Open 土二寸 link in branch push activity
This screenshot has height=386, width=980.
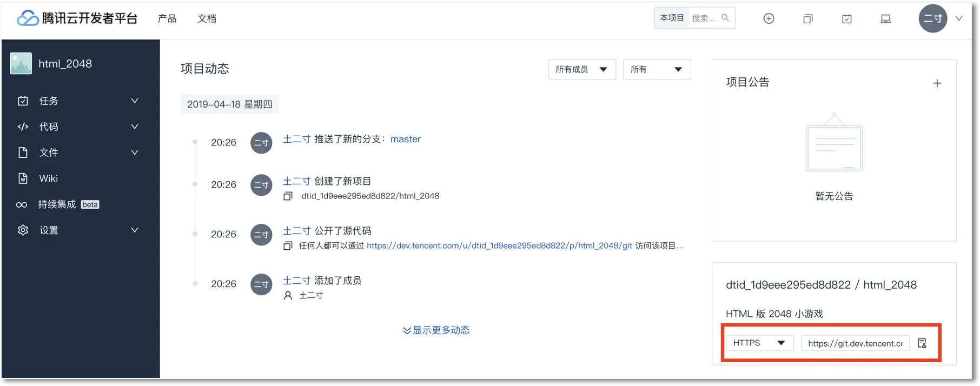tap(297, 139)
